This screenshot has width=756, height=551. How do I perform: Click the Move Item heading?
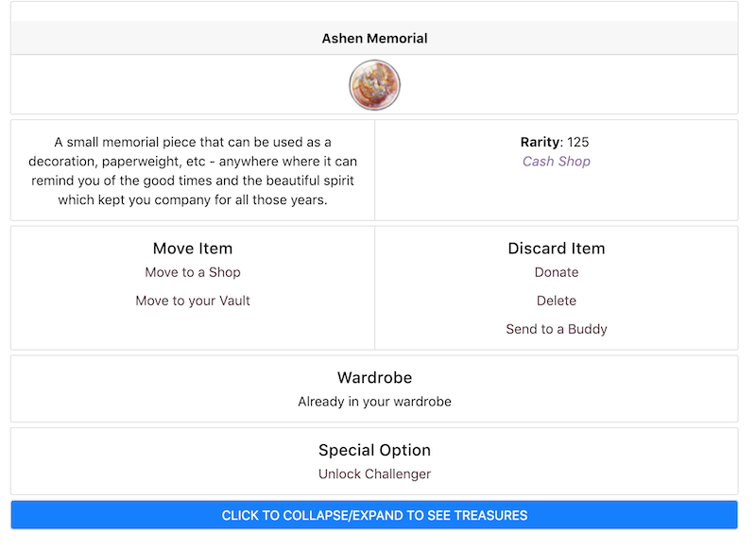[193, 249]
